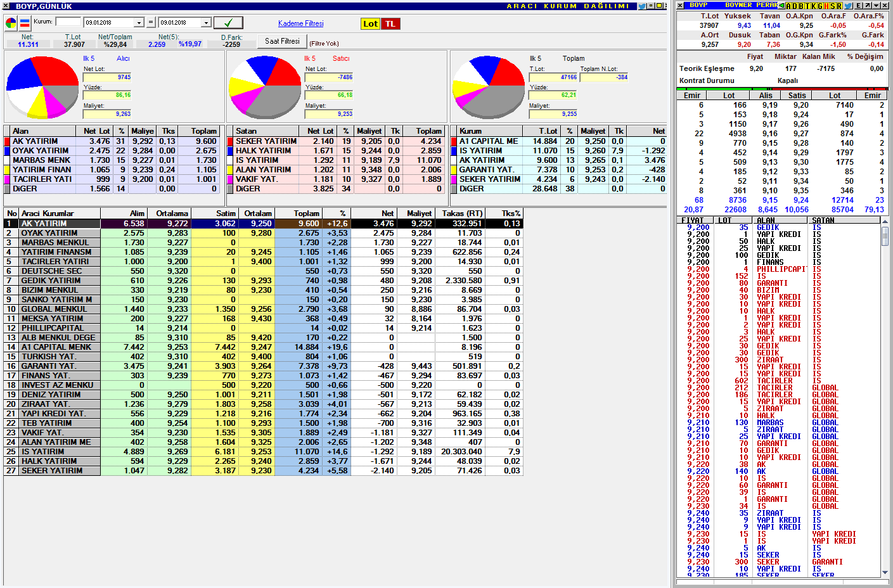Switch display to Lot
This screenshot has width=893, height=588.
click(370, 23)
